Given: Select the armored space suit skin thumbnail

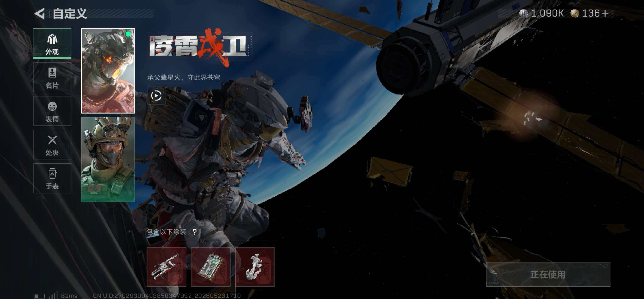Looking at the screenshot, I should point(108,71).
